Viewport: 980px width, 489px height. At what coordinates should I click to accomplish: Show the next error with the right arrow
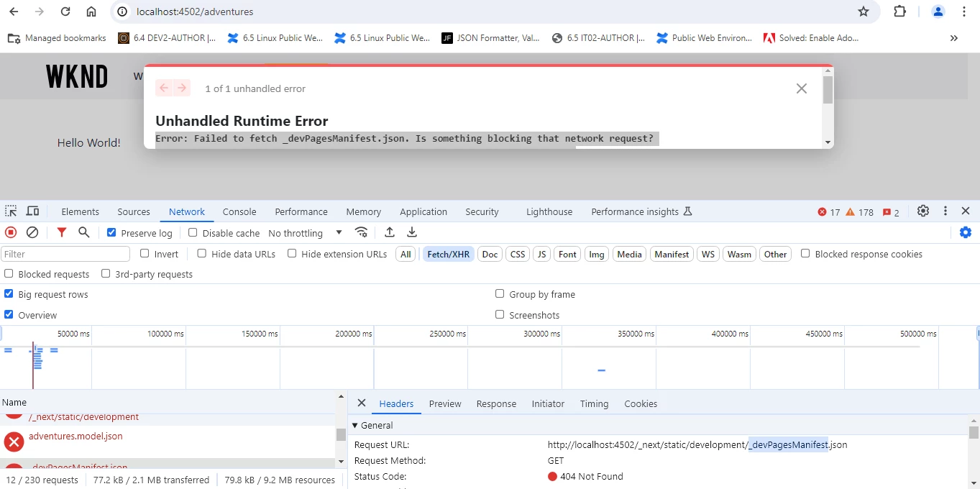[182, 88]
